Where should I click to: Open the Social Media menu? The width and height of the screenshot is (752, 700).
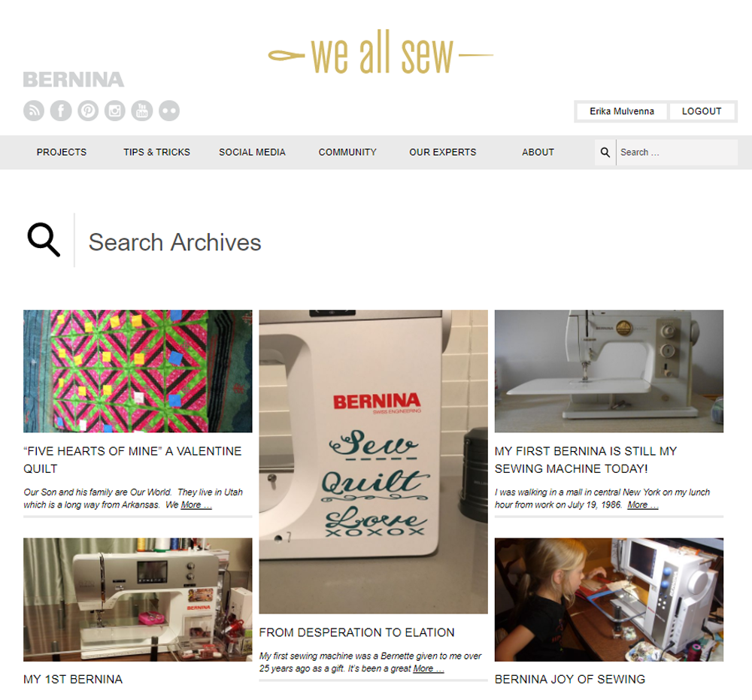pos(252,153)
